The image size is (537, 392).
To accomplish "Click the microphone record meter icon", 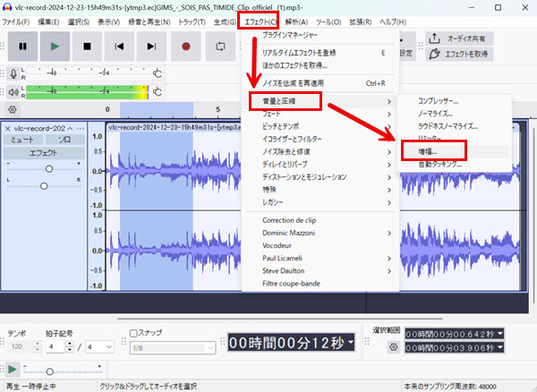I will click(x=13, y=73).
